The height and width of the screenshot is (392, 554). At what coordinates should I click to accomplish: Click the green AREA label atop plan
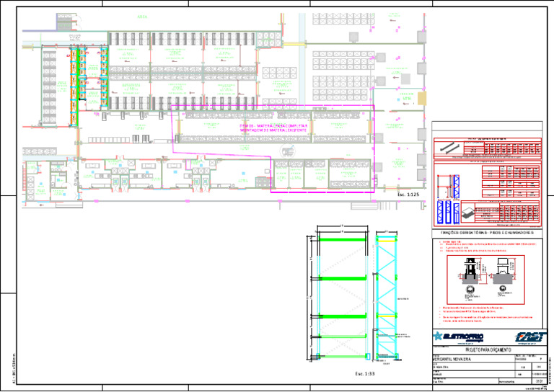click(x=142, y=17)
